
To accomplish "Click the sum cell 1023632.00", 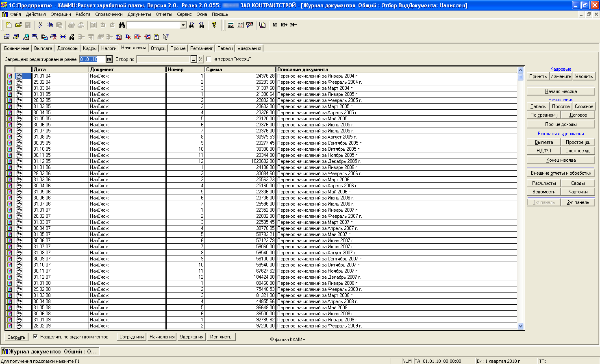I will click(x=240, y=161).
